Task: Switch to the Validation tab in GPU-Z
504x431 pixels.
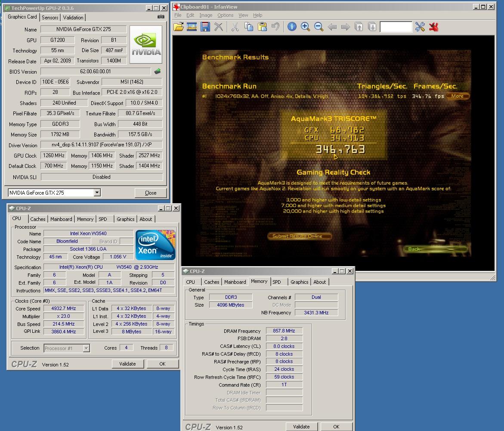Action: pos(73,18)
